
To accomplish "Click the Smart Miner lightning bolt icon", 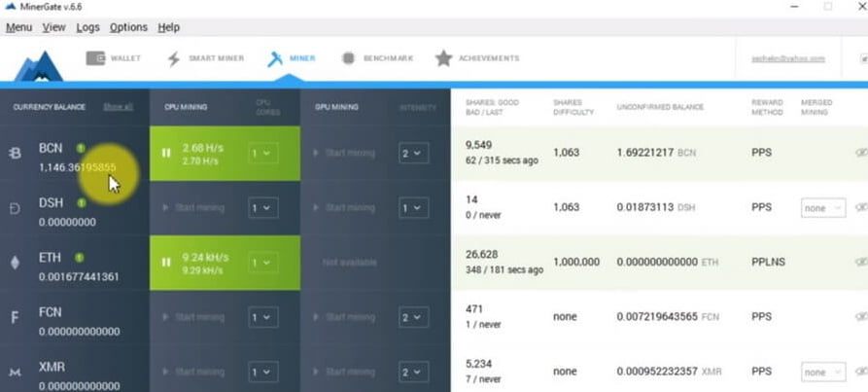I will 174,58.
